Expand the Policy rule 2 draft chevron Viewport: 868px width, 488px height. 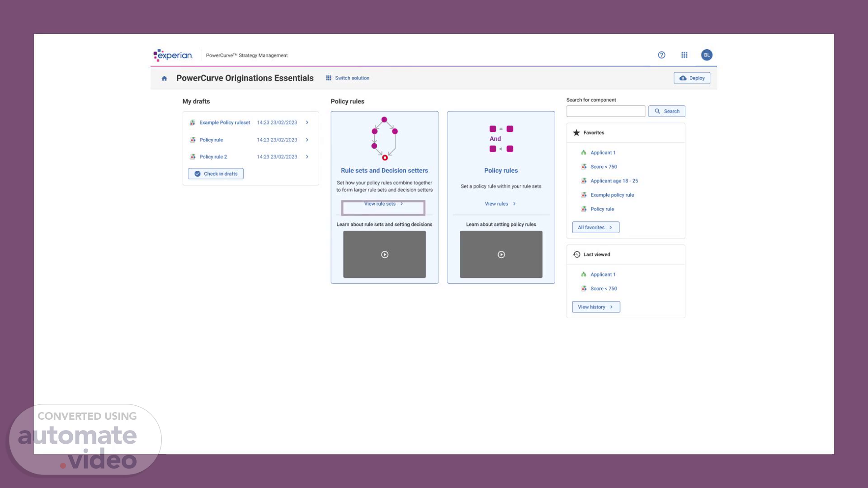tap(307, 157)
